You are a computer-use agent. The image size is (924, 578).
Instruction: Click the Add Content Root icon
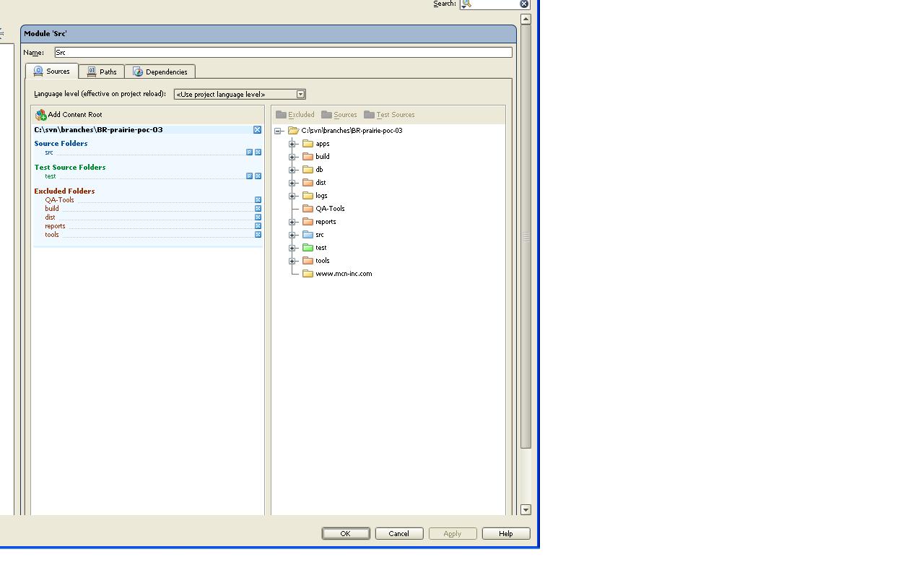41,115
